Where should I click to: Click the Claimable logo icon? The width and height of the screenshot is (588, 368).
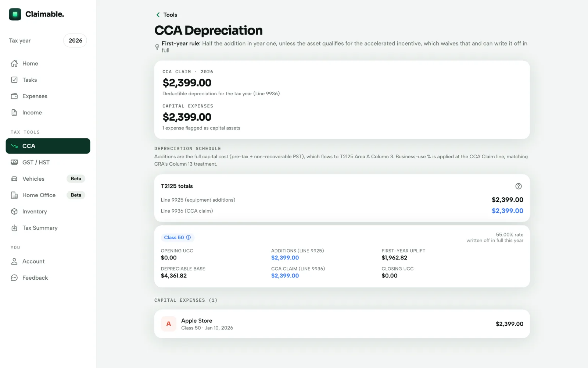click(x=15, y=14)
